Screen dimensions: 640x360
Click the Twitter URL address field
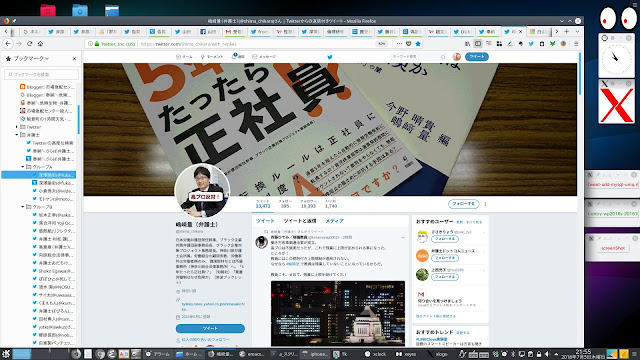pyautogui.click(x=255, y=44)
